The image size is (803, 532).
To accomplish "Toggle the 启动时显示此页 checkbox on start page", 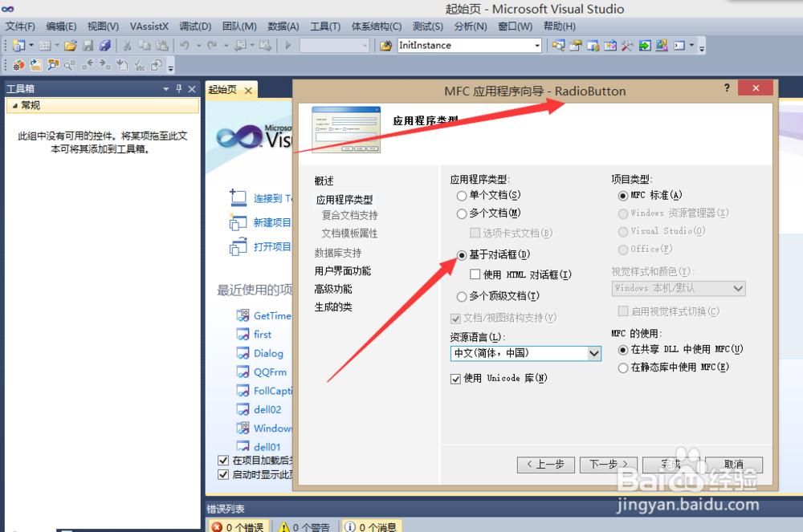I will pos(222,474).
